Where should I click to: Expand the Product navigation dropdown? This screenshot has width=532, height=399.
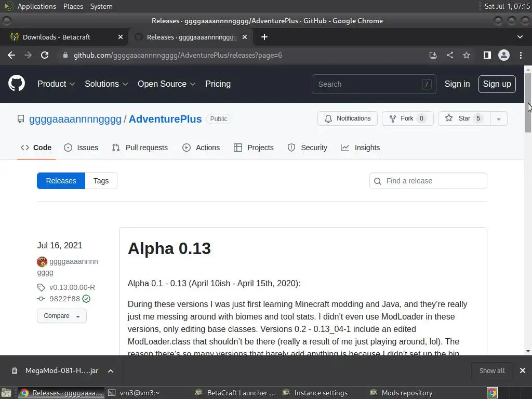(56, 84)
